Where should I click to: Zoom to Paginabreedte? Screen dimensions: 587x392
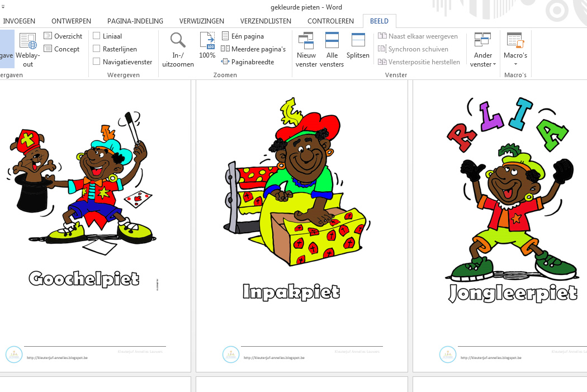point(248,62)
